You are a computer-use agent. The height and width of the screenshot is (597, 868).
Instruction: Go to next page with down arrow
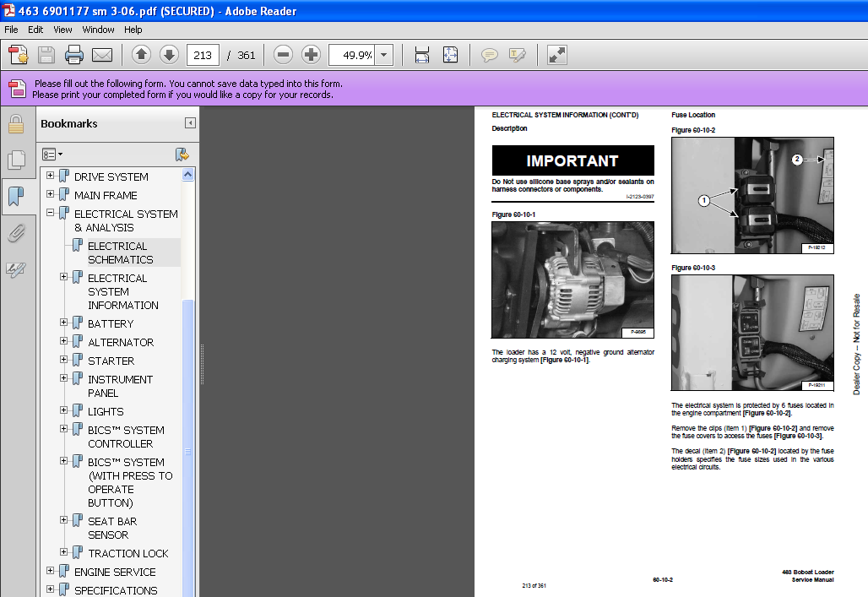170,55
